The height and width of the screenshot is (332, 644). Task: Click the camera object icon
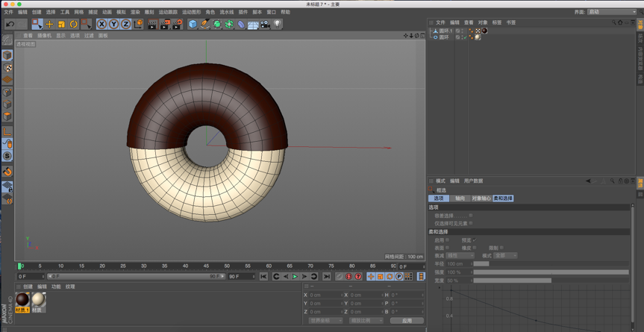(265, 25)
